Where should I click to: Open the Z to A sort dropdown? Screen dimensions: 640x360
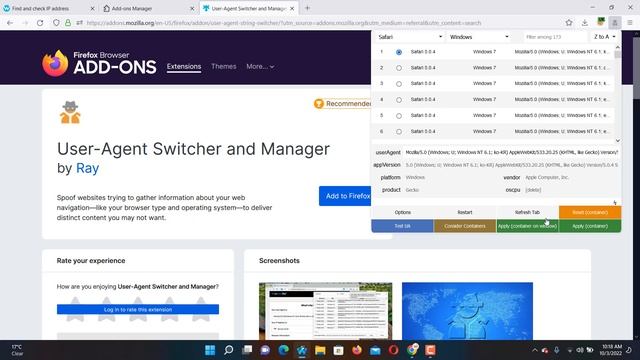click(604, 37)
